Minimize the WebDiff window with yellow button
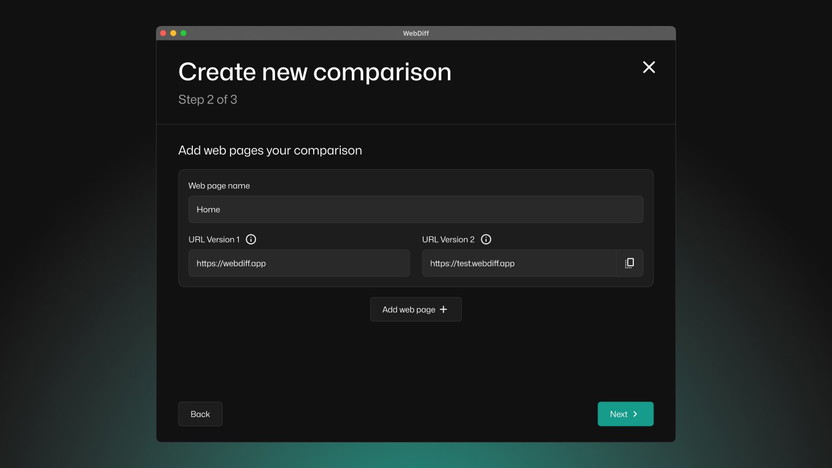This screenshot has width=832, height=468. click(x=173, y=33)
